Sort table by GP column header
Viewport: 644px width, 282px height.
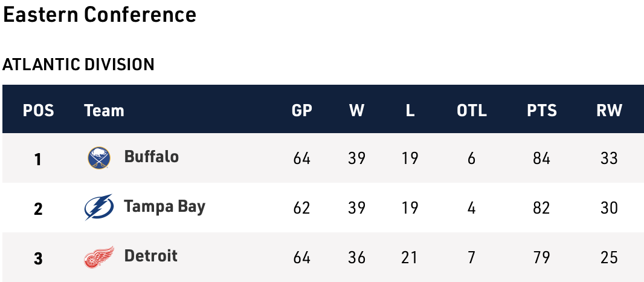tap(302, 111)
